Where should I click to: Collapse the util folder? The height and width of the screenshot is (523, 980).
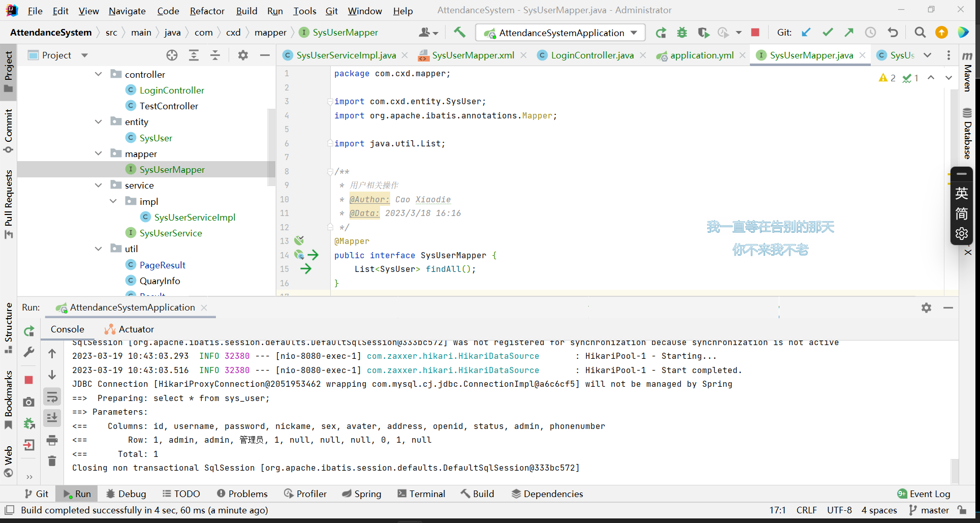click(x=98, y=249)
